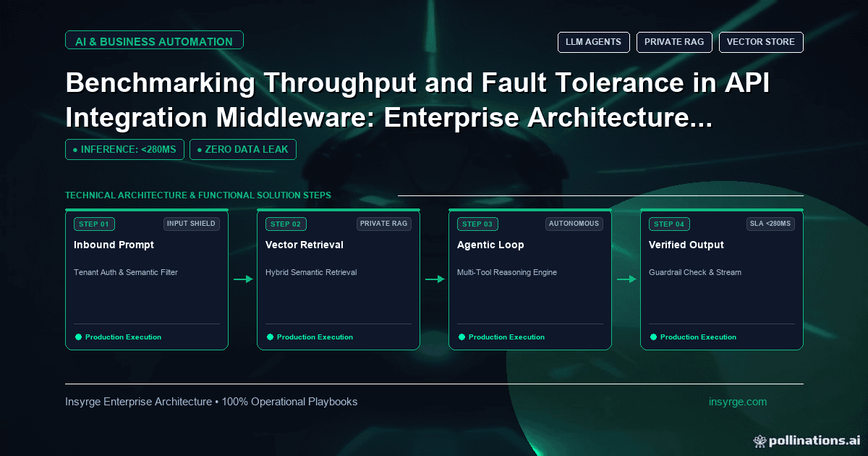The width and height of the screenshot is (868, 456).
Task: Click the Agentic Loop heading
Action: [490, 245]
